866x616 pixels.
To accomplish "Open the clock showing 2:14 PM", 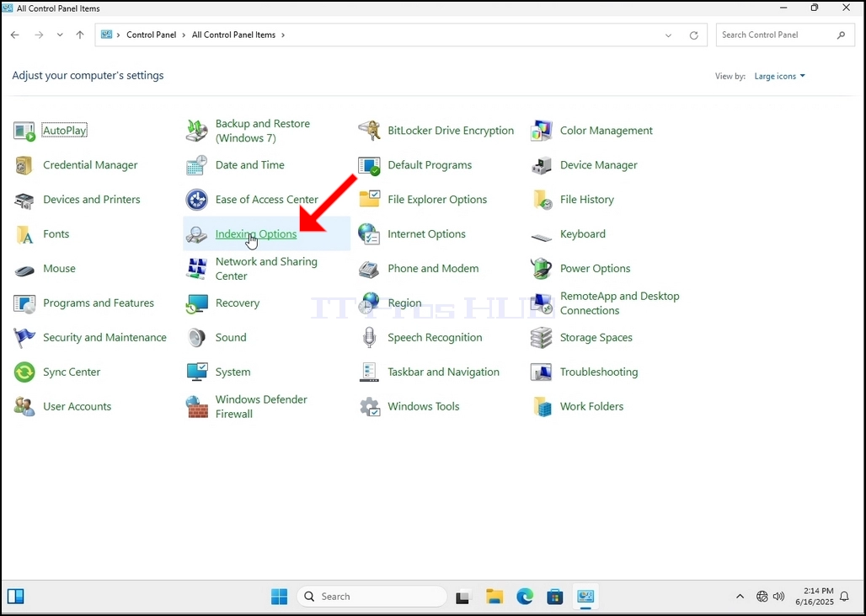I will coord(815,597).
